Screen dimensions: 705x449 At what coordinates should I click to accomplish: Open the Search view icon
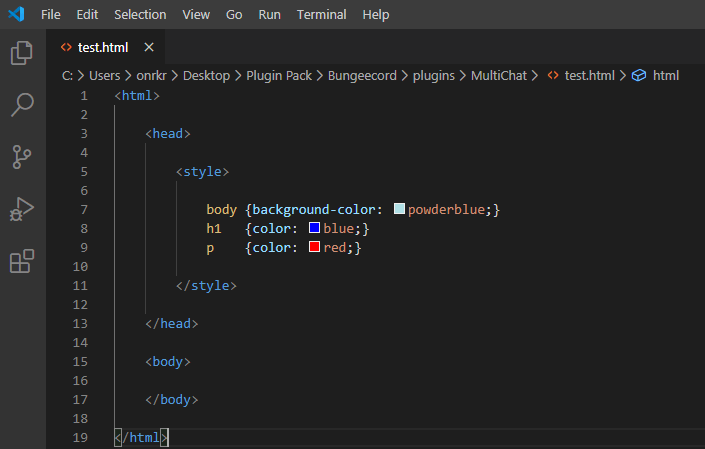pyautogui.click(x=22, y=104)
